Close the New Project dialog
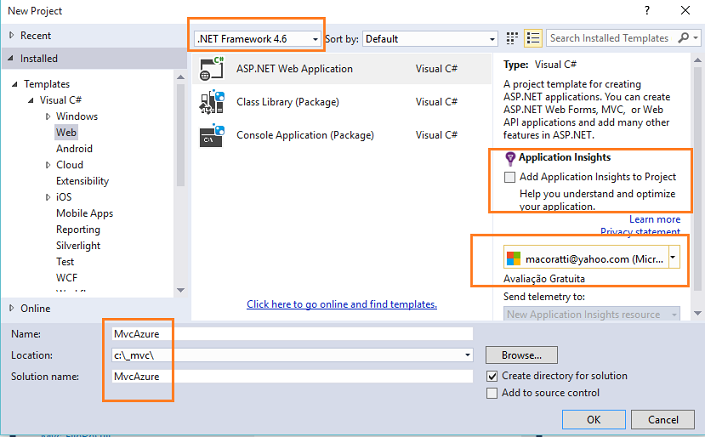This screenshot has width=705, height=437. (685, 10)
